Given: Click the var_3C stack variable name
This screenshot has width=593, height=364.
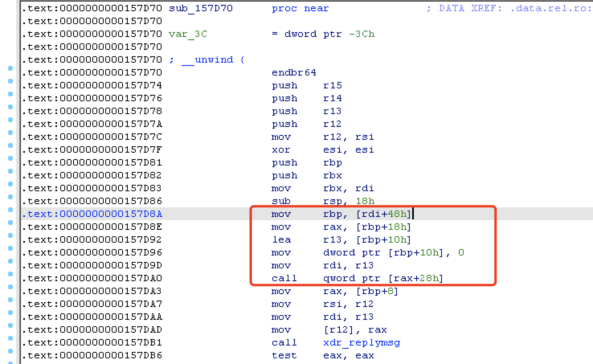Looking at the screenshot, I should [x=187, y=34].
